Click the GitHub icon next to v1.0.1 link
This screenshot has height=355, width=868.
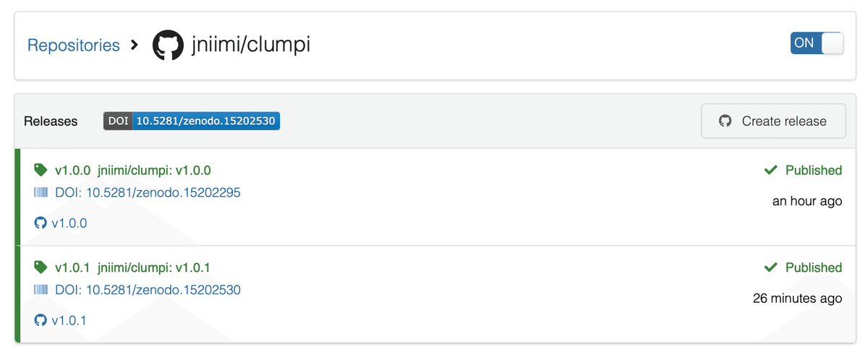(x=41, y=320)
